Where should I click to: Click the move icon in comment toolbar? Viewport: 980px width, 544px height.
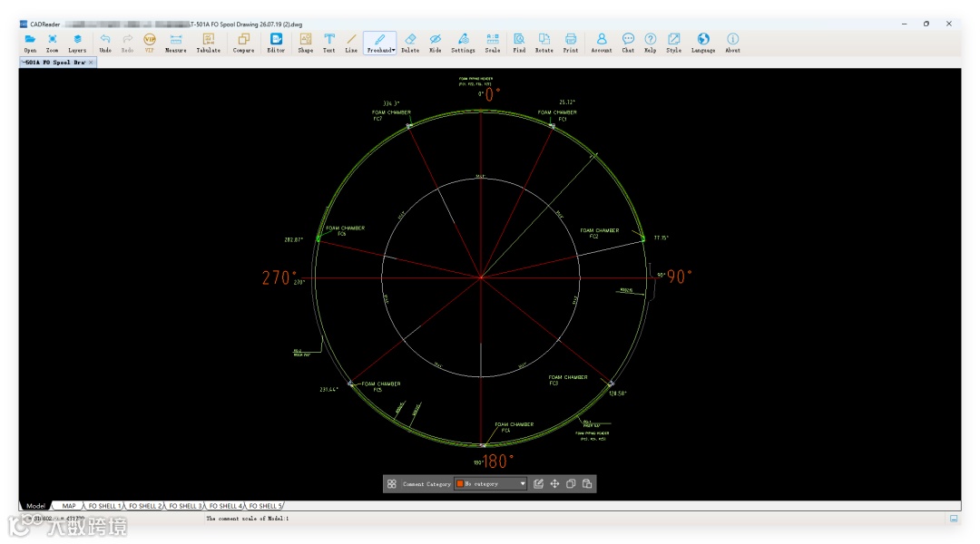pyautogui.click(x=554, y=484)
